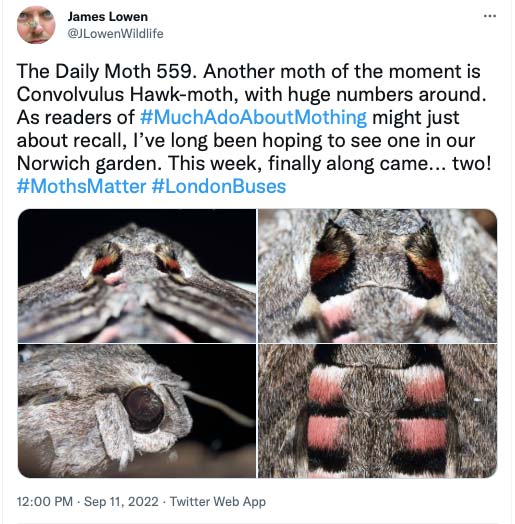Image resolution: width=515 pixels, height=524 pixels.
Task: Click the moth antenna in bottom-left photo
Action: point(217,405)
